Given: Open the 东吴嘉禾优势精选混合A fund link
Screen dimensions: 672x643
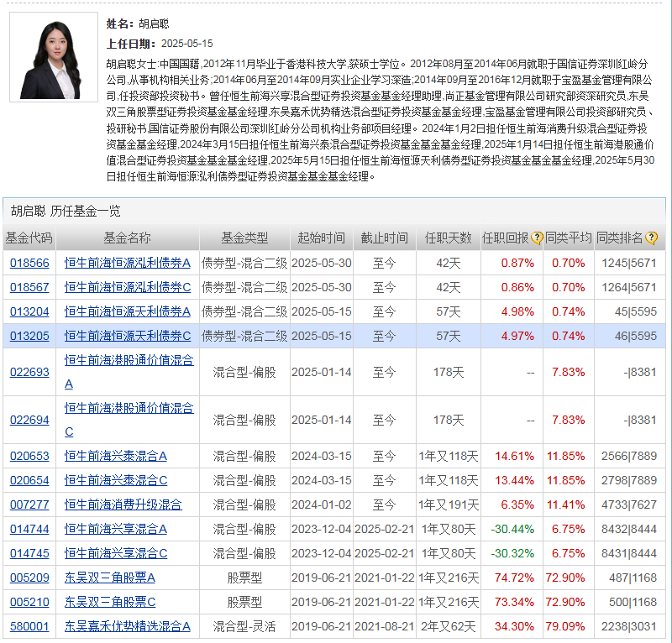Looking at the screenshot, I should 128,627.
